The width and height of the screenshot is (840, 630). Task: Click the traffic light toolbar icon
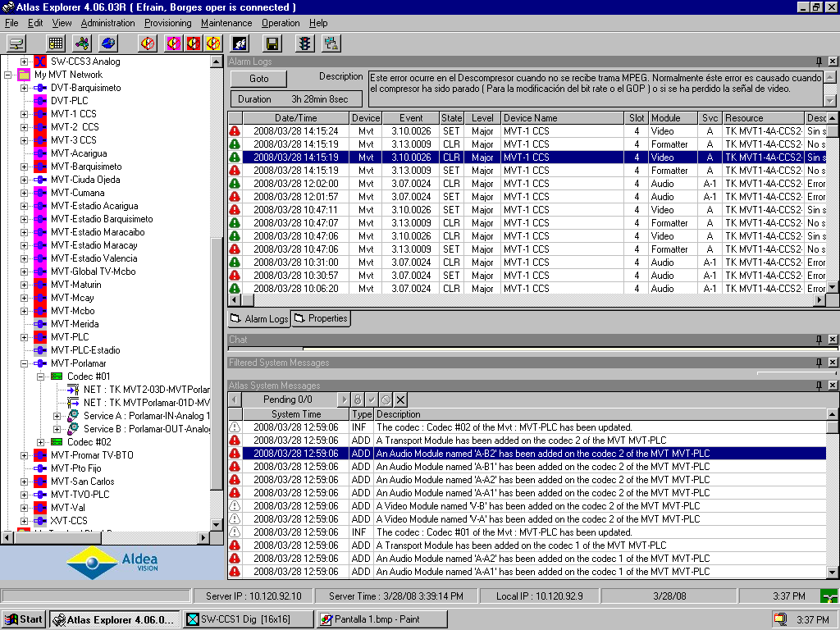pyautogui.click(x=305, y=43)
